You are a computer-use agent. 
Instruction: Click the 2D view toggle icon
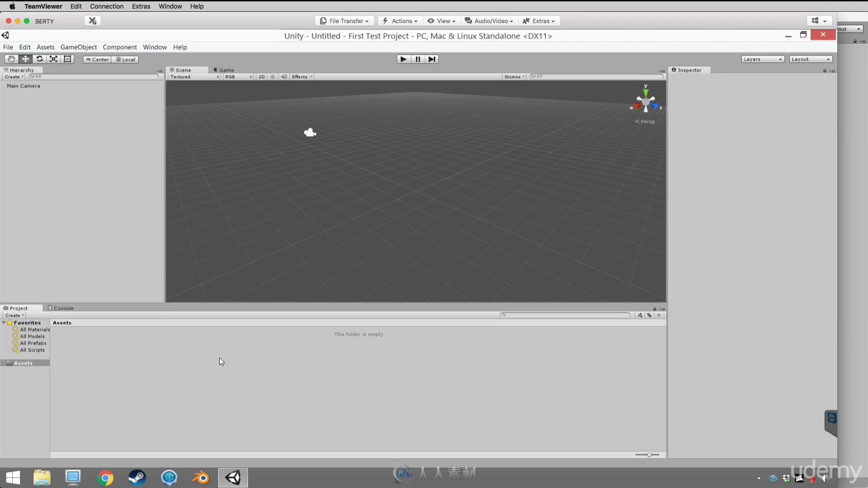coord(261,76)
